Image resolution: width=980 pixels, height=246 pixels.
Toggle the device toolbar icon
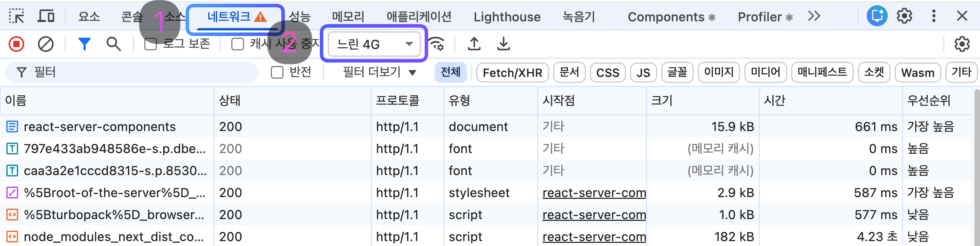click(x=46, y=16)
